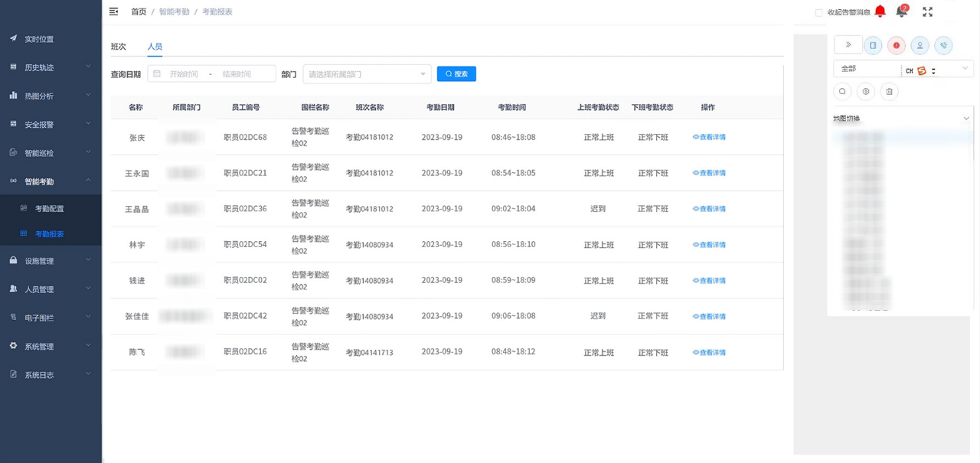The image size is (980, 463).
Task: View details for 陈飞's attendance record
Action: click(x=709, y=353)
